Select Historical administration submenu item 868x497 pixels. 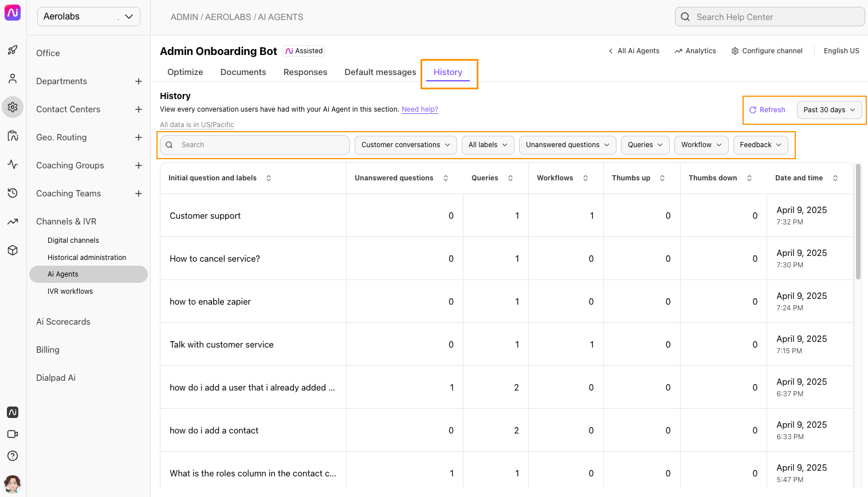pyautogui.click(x=87, y=258)
